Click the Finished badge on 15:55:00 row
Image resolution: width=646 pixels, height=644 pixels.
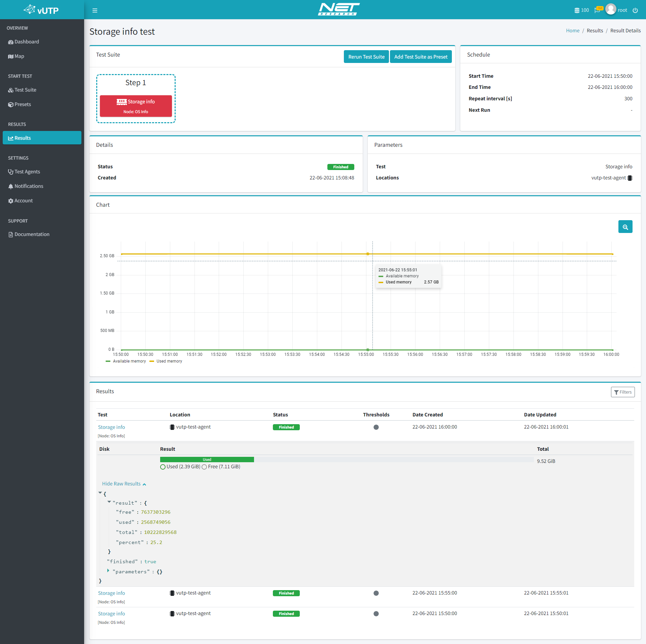click(286, 593)
